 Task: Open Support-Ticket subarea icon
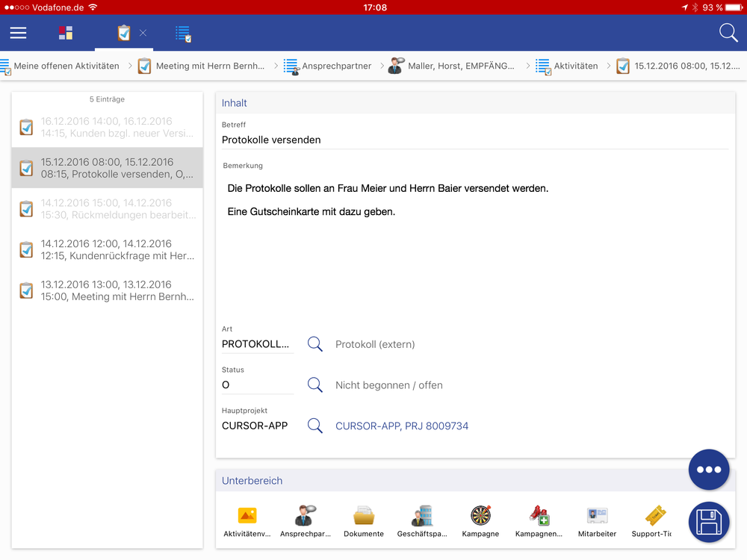tap(654, 520)
